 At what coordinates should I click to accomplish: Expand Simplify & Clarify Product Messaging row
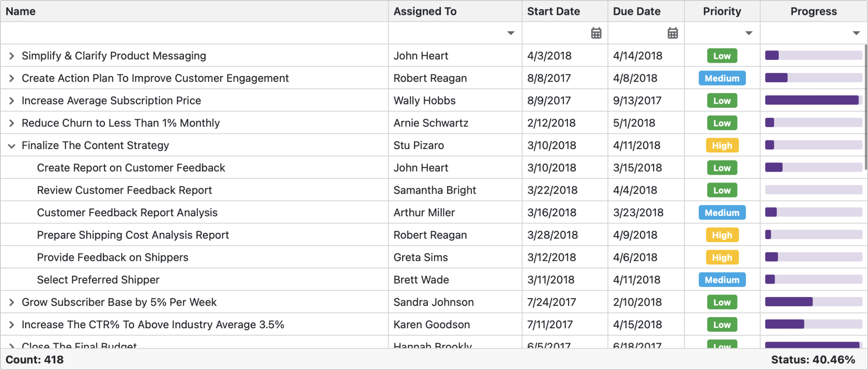click(12, 56)
